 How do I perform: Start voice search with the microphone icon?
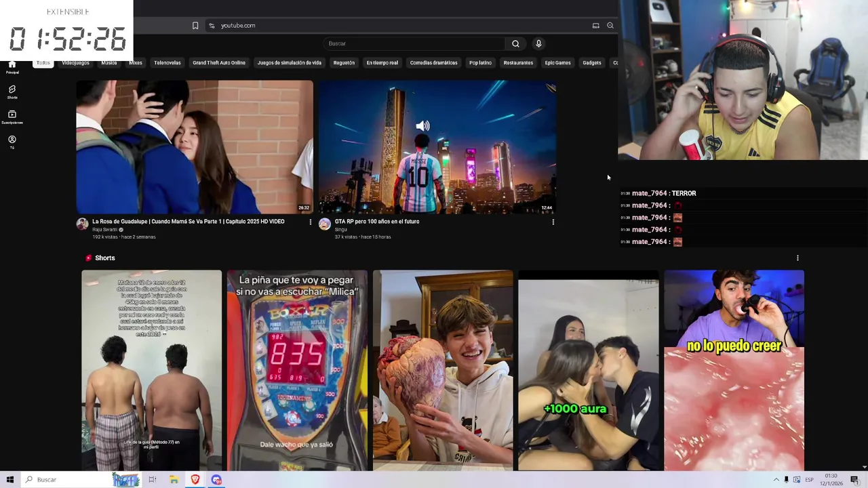[538, 43]
